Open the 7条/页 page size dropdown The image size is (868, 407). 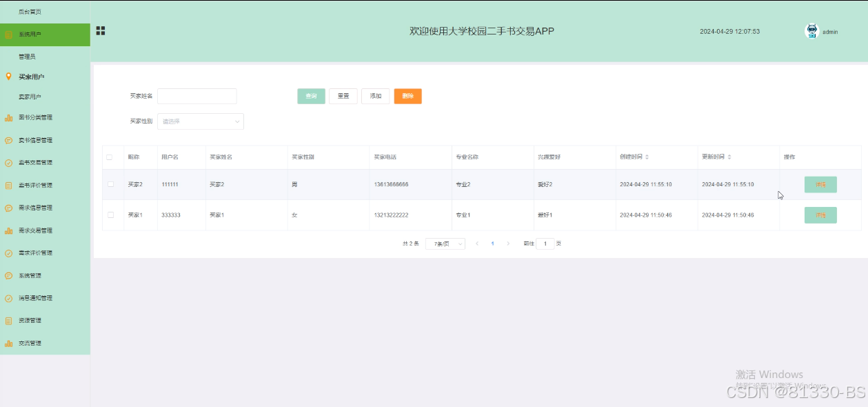pos(445,244)
